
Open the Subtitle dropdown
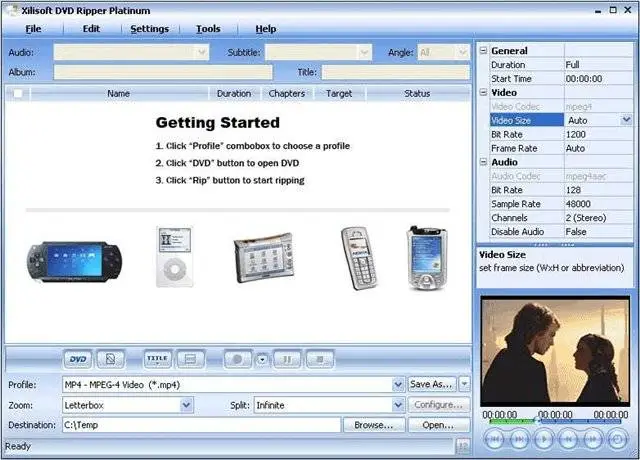(x=364, y=52)
